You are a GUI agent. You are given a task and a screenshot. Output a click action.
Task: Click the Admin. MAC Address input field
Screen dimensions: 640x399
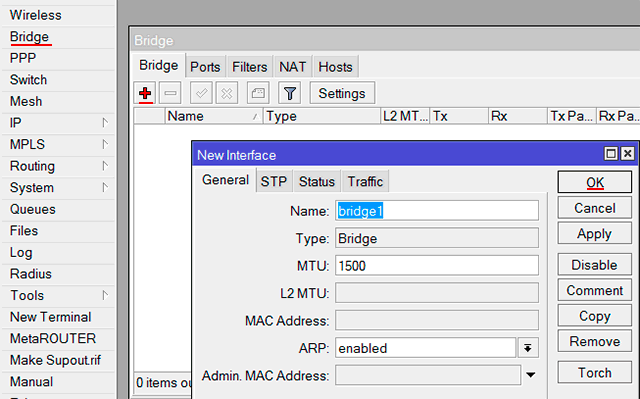pyautogui.click(x=428, y=375)
